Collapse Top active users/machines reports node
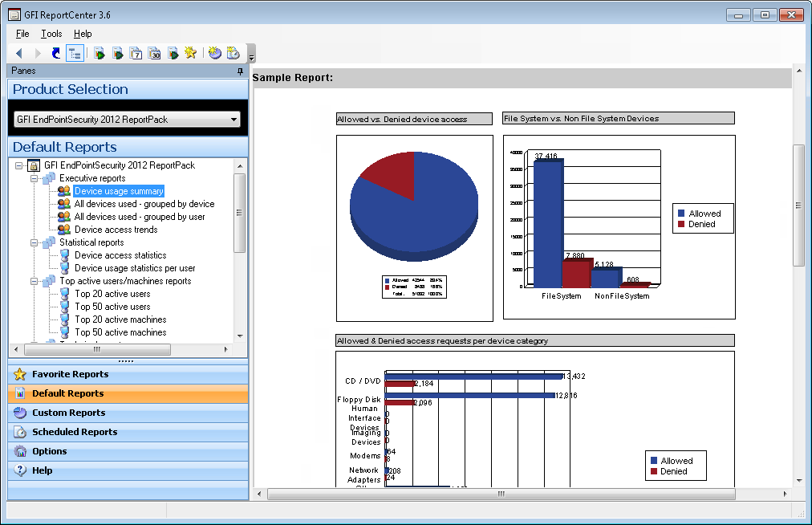 pyautogui.click(x=35, y=281)
